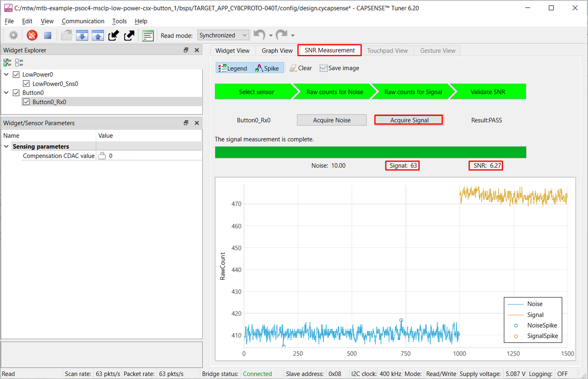Click the Validate SNR step
This screenshot has height=379, width=588.
point(488,92)
